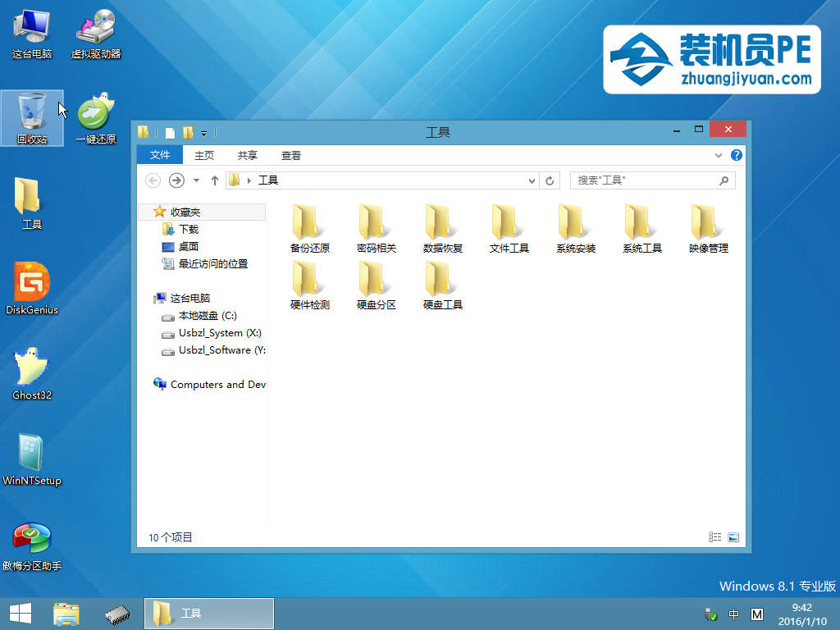Select the 数据恢复 folder
This screenshot has height=630, width=840.
tap(442, 229)
